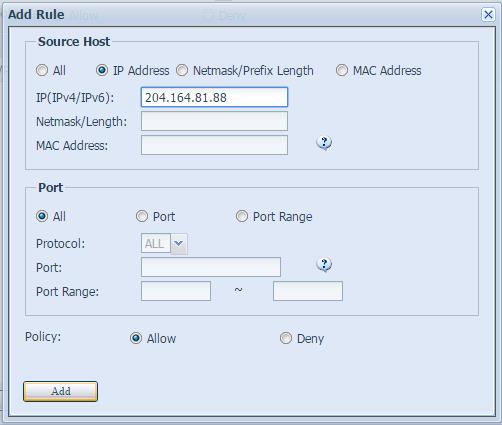
Task: Select the IP Address radio option
Action: point(102,70)
